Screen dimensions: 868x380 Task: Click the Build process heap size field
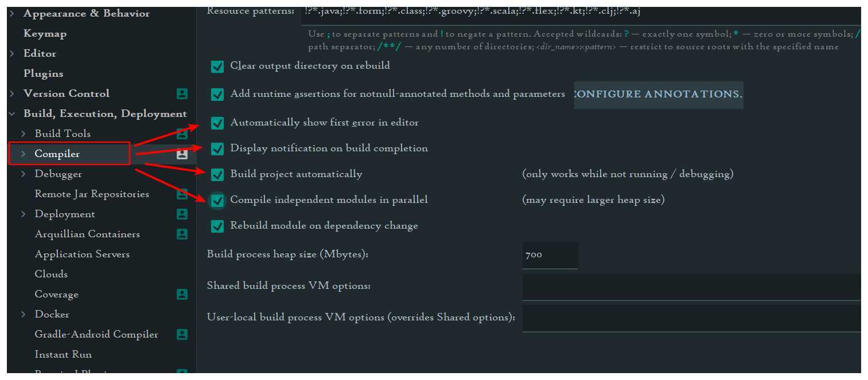coord(550,255)
